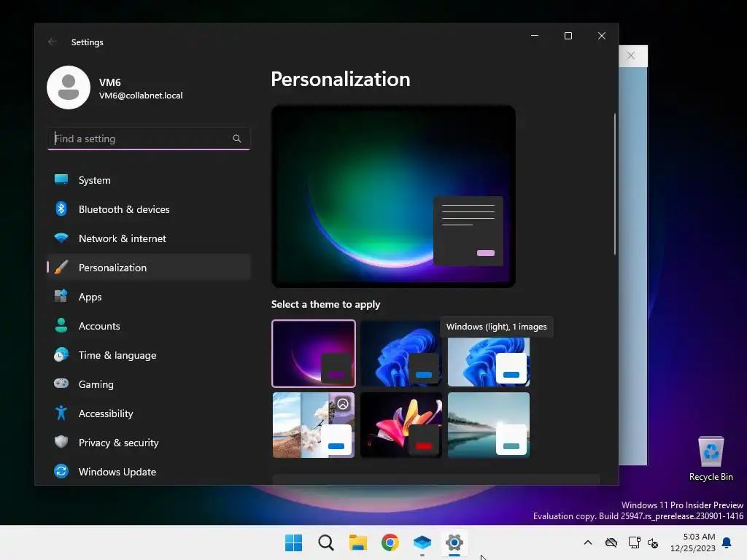This screenshot has height=560, width=747.
Task: Open File Explorer from taskbar
Action: (357, 542)
